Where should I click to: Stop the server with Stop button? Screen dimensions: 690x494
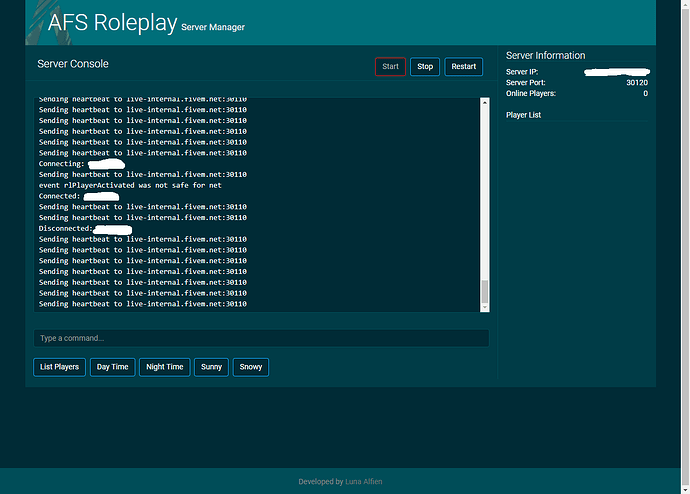tap(425, 66)
